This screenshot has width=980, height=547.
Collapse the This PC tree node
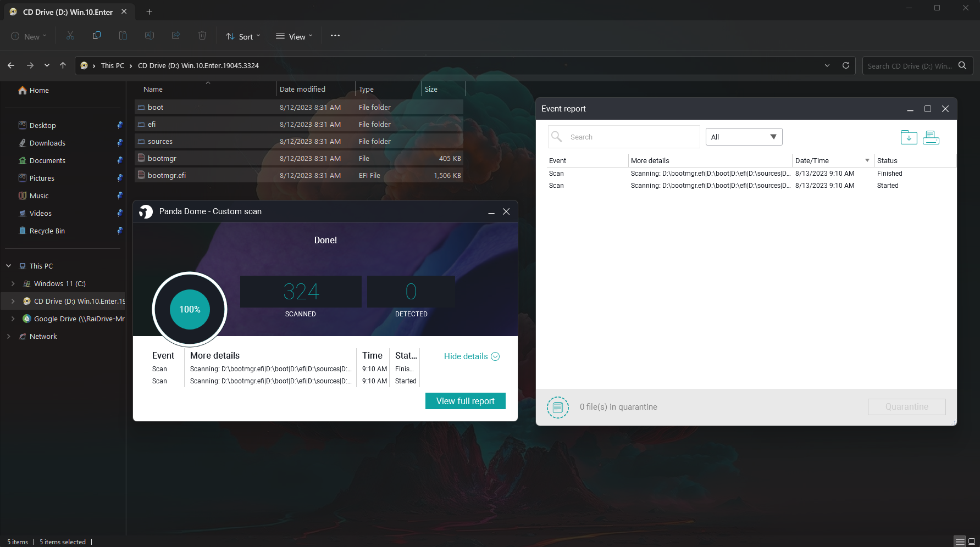(x=9, y=266)
